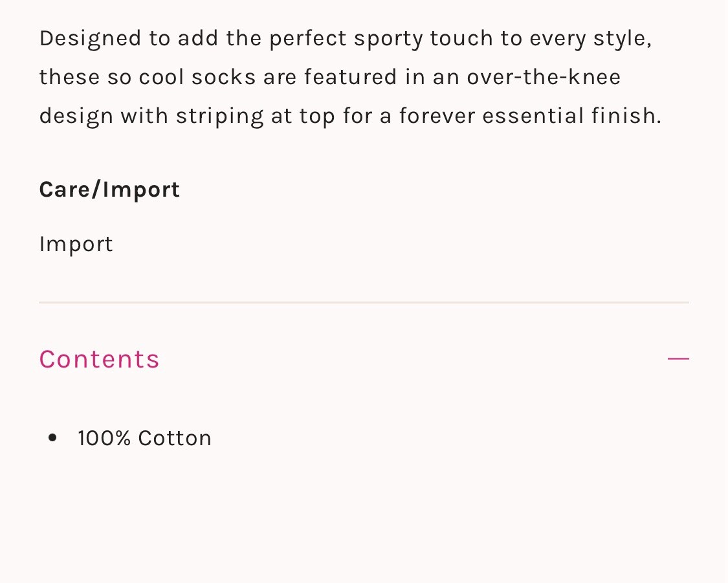728x583 pixels.
Task: Click the horizontal divider above Contents
Action: tap(364, 302)
